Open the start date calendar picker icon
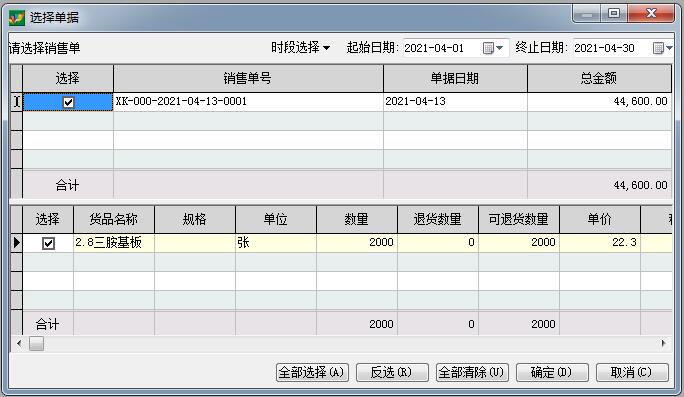 pos(488,48)
